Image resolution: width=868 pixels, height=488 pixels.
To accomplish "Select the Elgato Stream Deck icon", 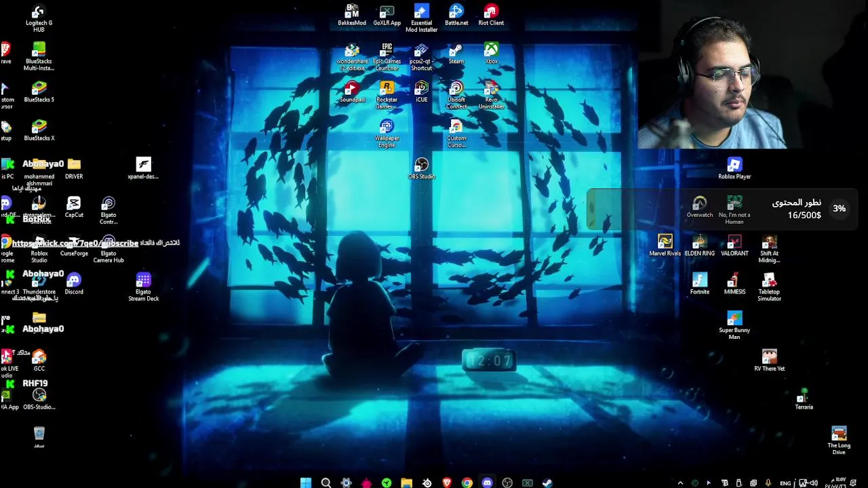I will [143, 287].
